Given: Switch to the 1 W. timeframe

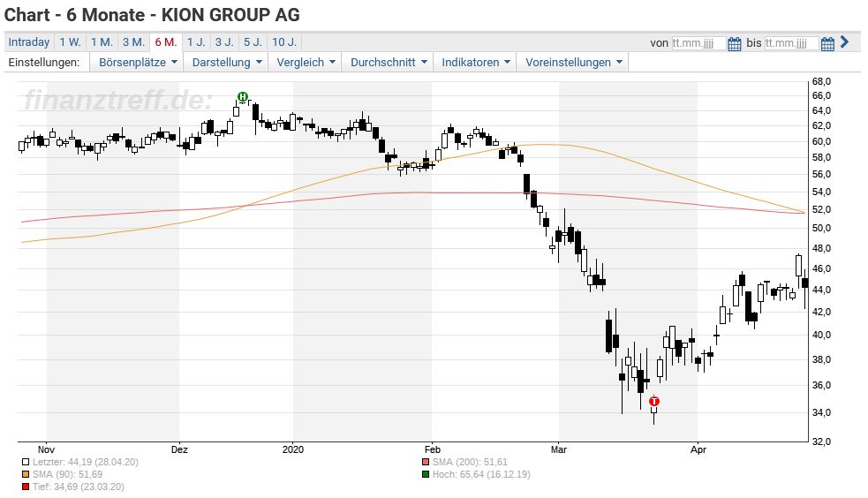Looking at the screenshot, I should coord(71,42).
